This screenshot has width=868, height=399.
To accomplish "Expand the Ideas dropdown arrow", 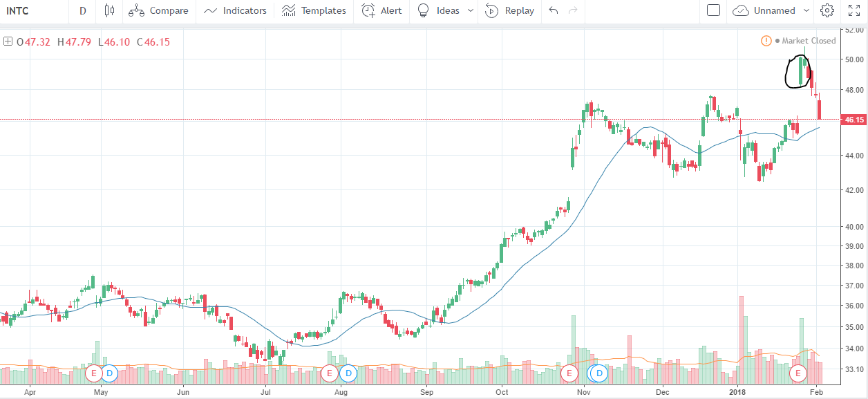I will point(471,10).
